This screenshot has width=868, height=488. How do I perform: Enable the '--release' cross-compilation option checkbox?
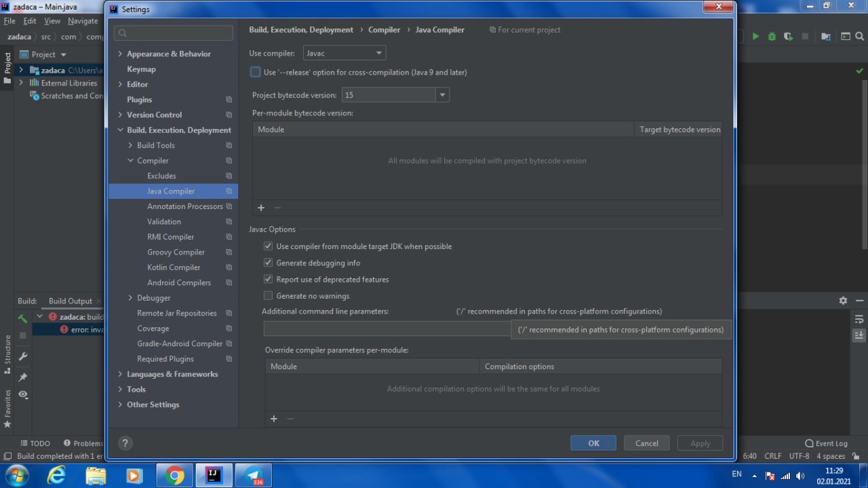(256, 72)
